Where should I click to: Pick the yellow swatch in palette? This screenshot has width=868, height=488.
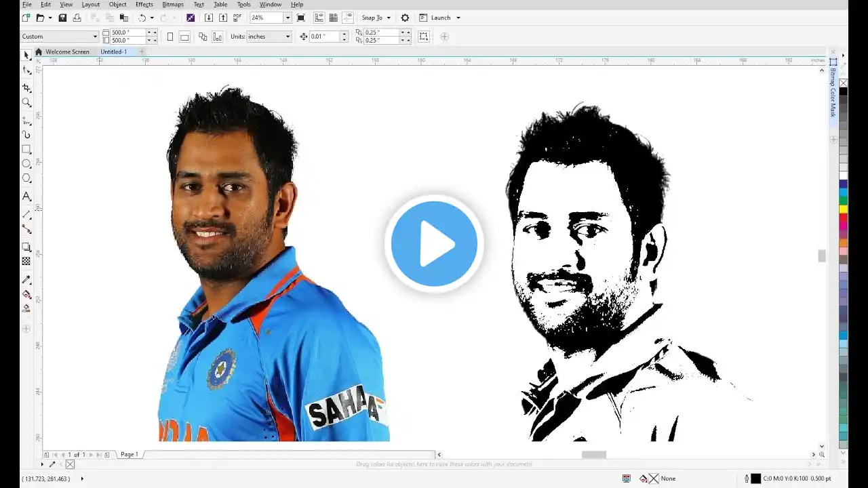tap(844, 209)
